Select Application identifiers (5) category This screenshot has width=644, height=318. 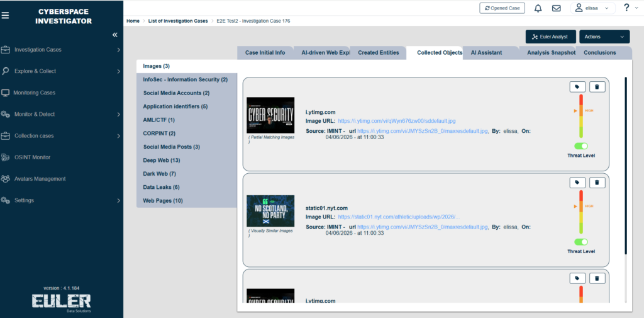click(187, 106)
